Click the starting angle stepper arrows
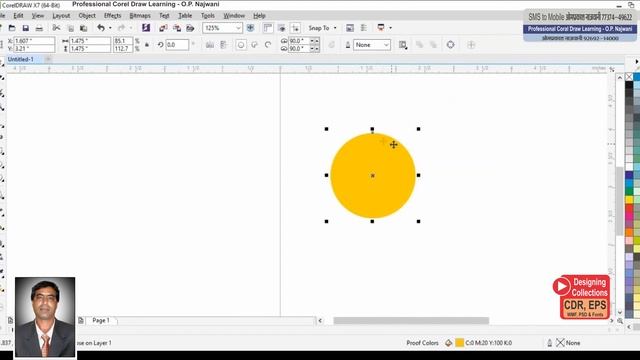The height and width of the screenshot is (360, 640). 314,41
